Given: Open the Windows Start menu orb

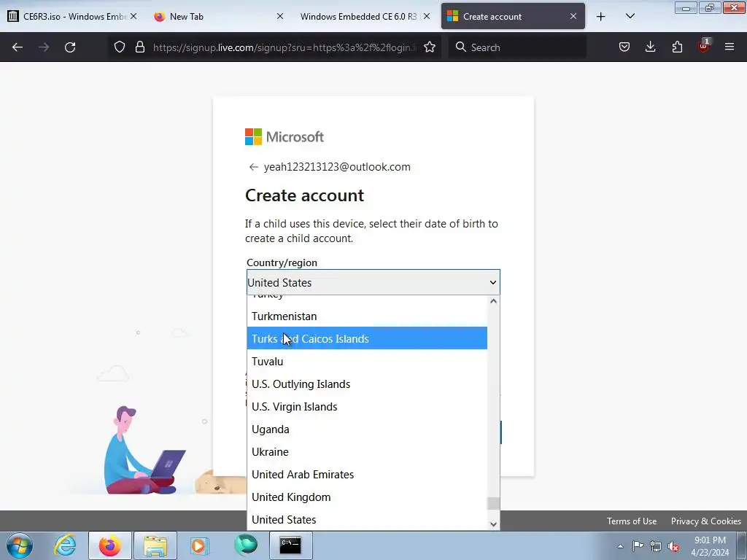Looking at the screenshot, I should pyautogui.click(x=20, y=545).
